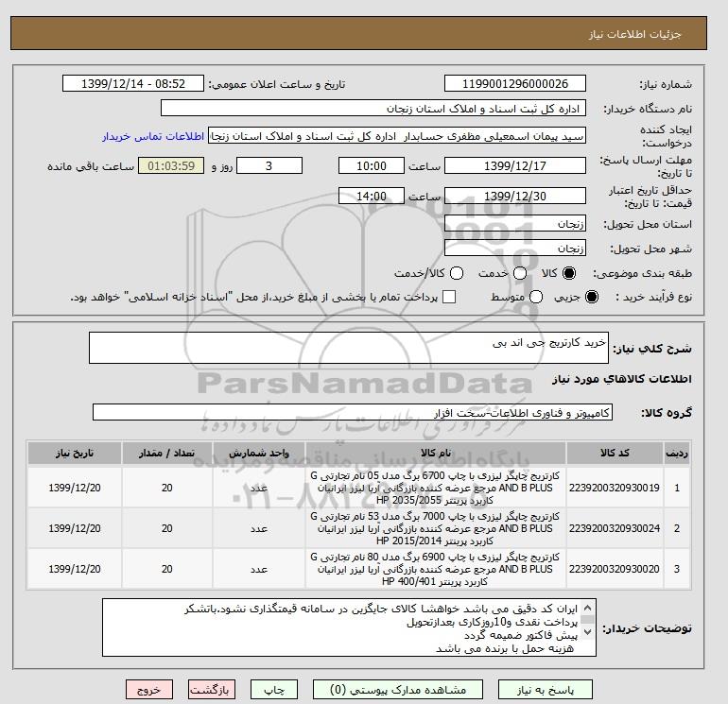
Task: Click the HP 400/401 cartridge item name
Action: (x=436, y=569)
